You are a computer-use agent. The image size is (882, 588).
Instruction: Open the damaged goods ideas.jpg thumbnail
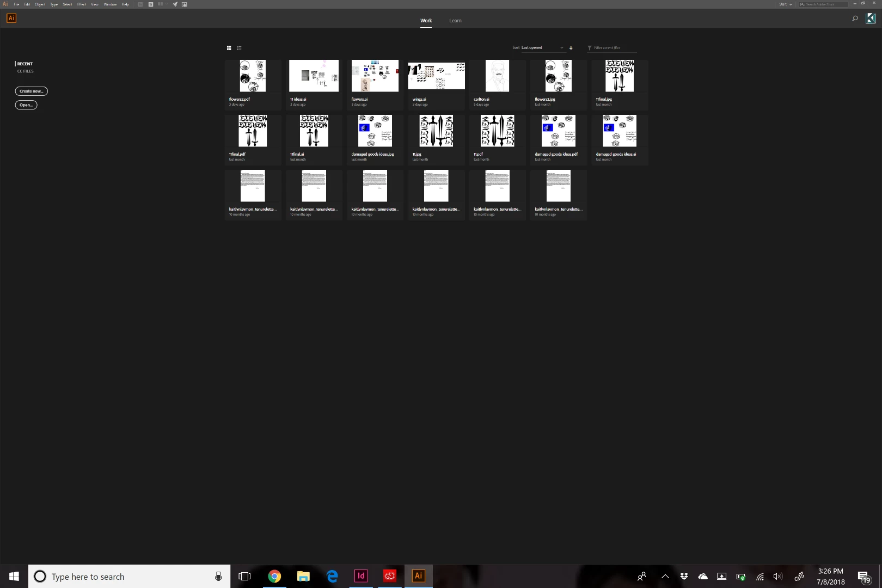pos(375,131)
